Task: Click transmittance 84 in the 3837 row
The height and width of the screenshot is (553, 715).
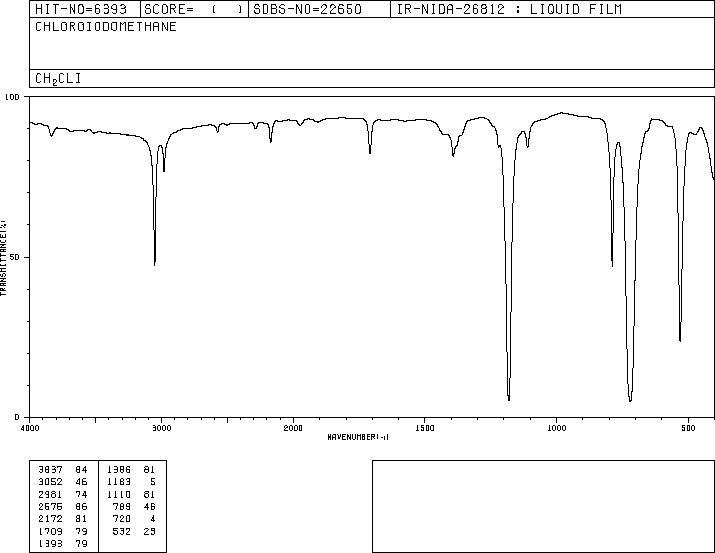Action: [81, 470]
